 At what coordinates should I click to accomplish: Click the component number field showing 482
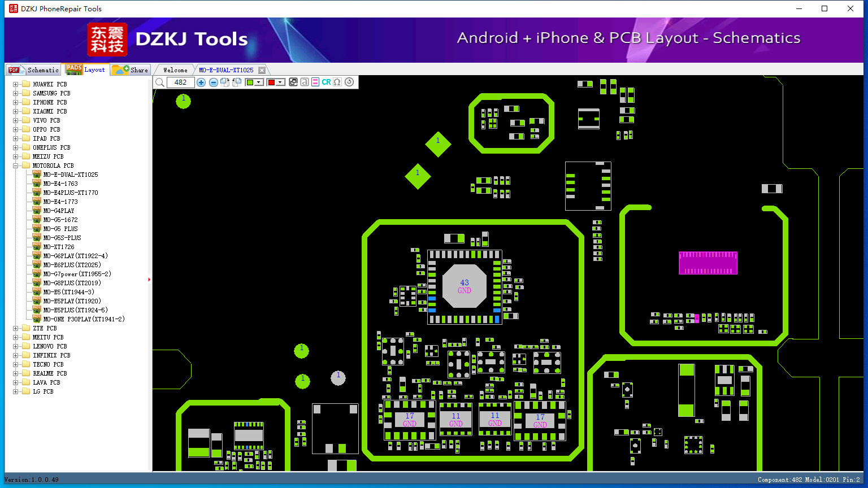tap(181, 82)
